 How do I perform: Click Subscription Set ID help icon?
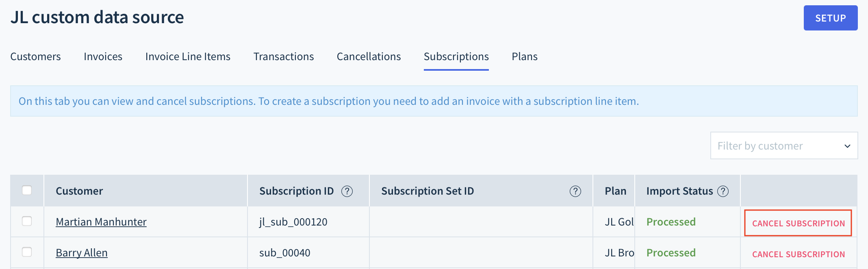tap(575, 191)
